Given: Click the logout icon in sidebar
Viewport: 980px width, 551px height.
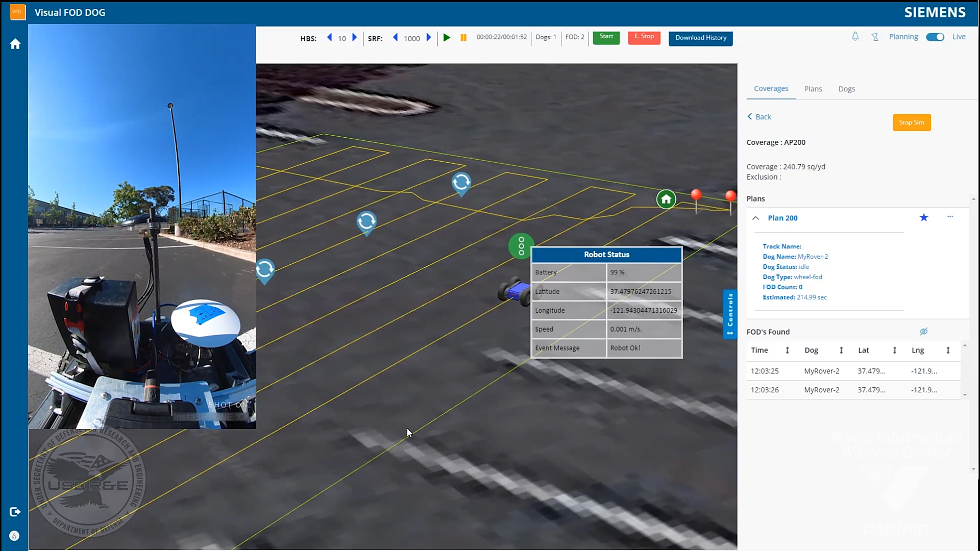Looking at the screenshot, I should coord(15,512).
